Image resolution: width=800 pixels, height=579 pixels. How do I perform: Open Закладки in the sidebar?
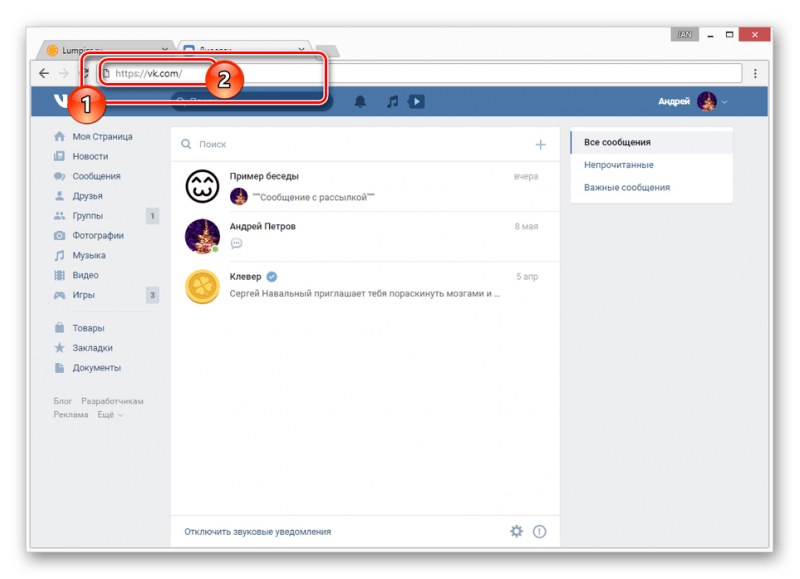92,348
